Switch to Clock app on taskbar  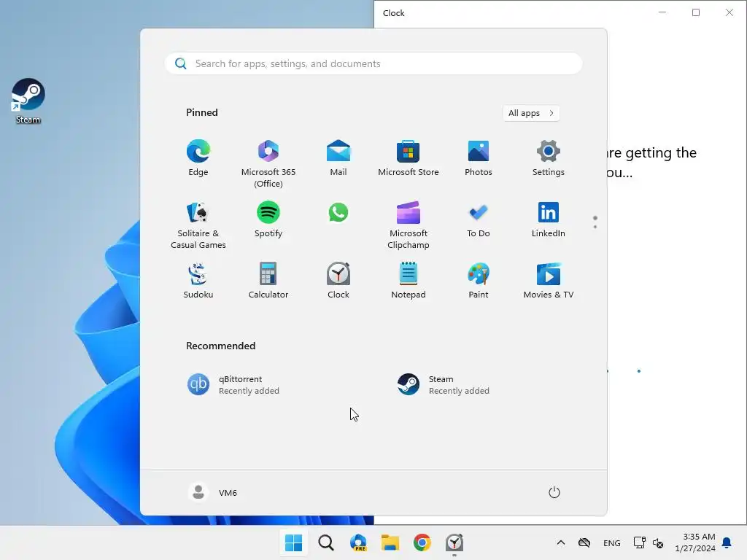[454, 542]
